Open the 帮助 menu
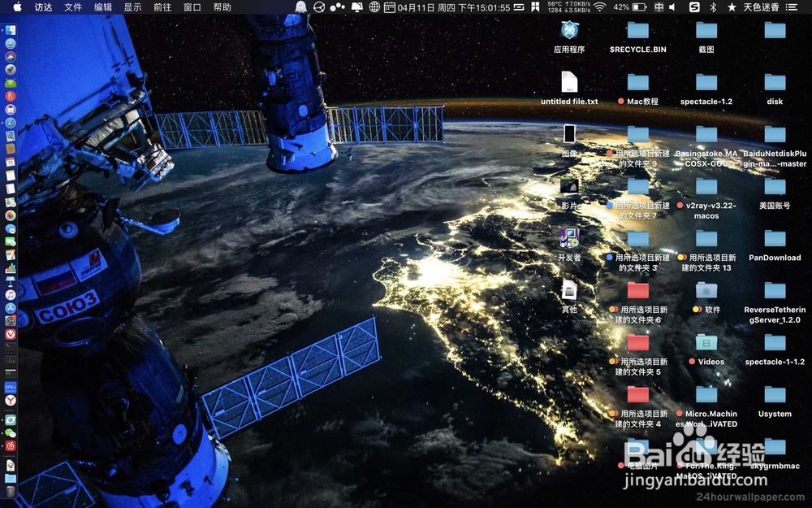The width and height of the screenshot is (812, 508). point(222,7)
